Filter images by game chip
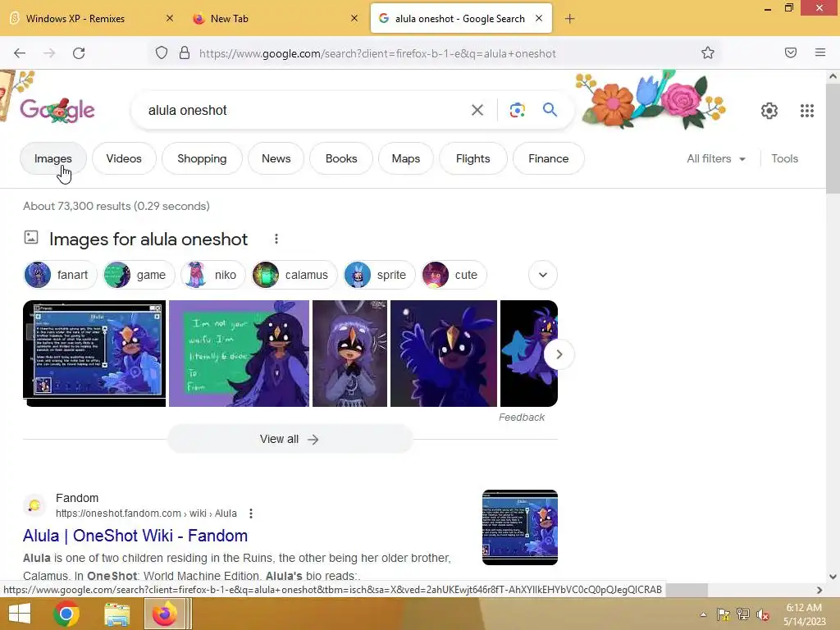Image resolution: width=840 pixels, height=630 pixels. click(139, 275)
